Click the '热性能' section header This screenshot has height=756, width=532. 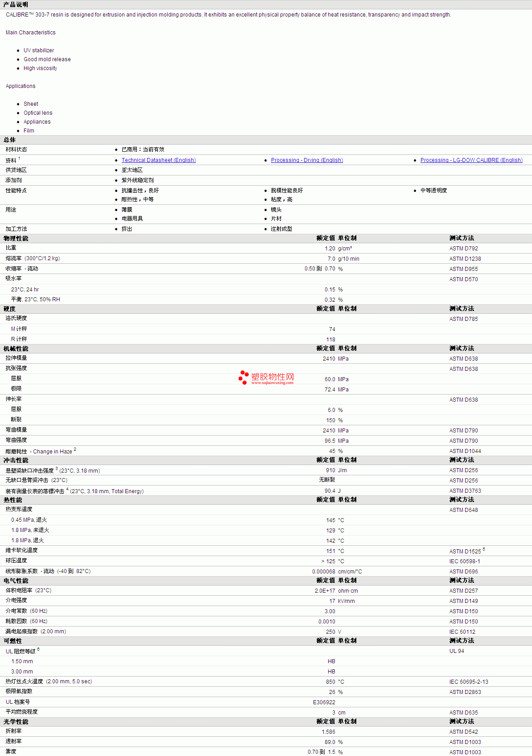[x=13, y=500]
